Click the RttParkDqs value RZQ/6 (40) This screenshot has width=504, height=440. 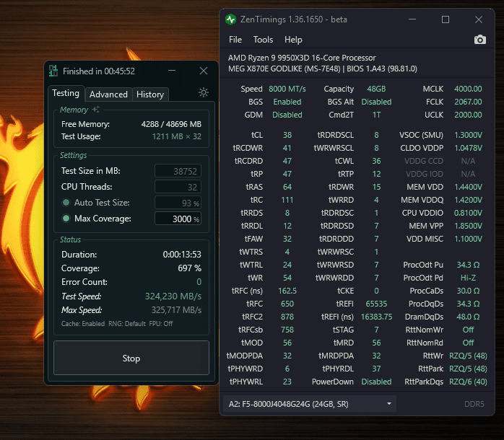(468, 382)
